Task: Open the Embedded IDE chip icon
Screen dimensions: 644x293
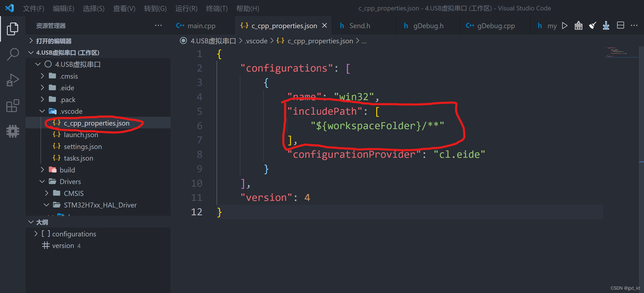Action: coord(13,131)
